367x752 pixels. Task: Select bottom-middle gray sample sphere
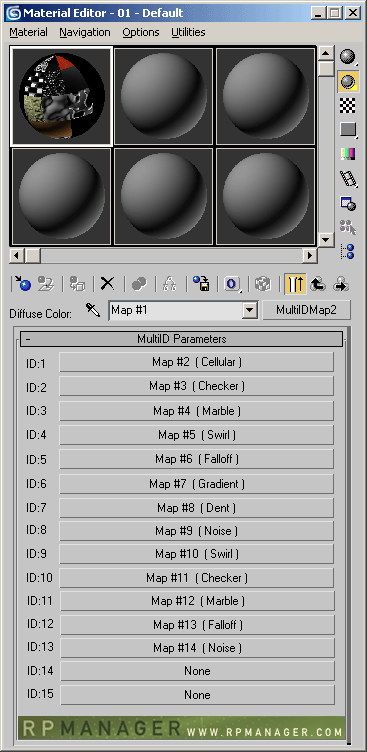point(164,197)
